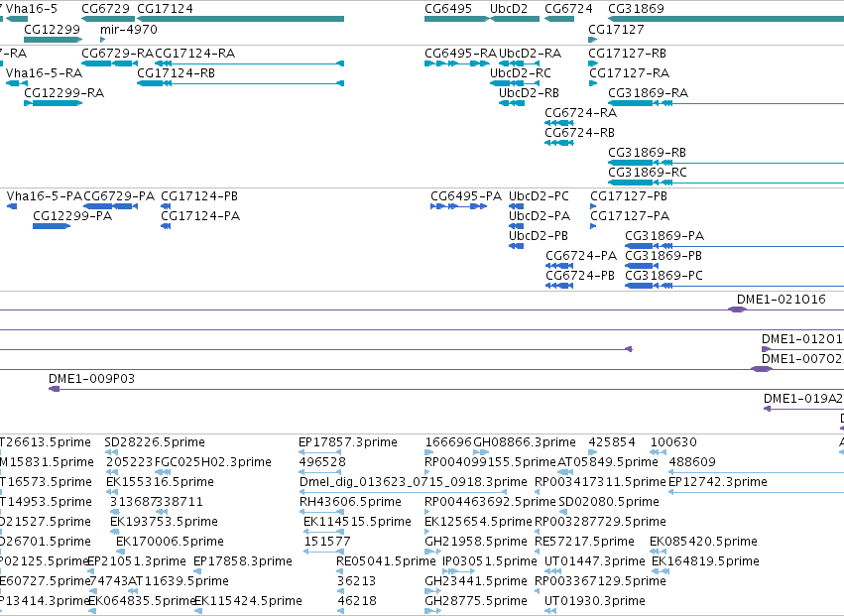Click protein CG17124-PB label
Screen dimensions: 844x616
199,196
